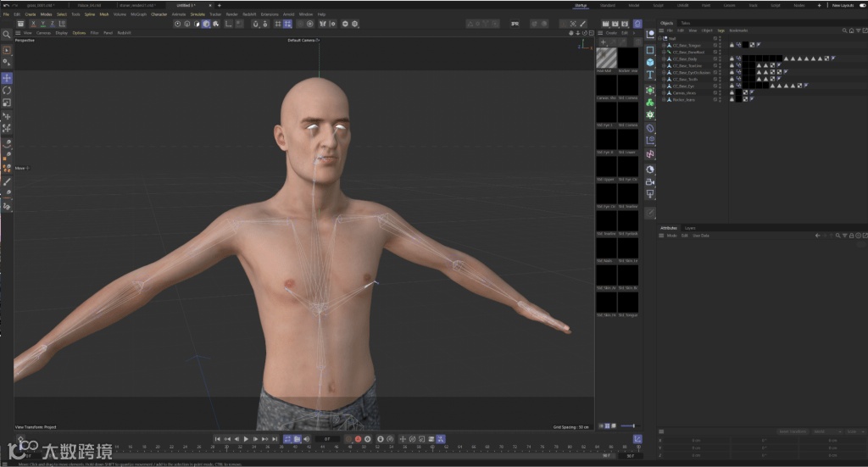The height and width of the screenshot is (467, 868).
Task: Expand the CC_Base_Tongue object
Action: coord(664,46)
